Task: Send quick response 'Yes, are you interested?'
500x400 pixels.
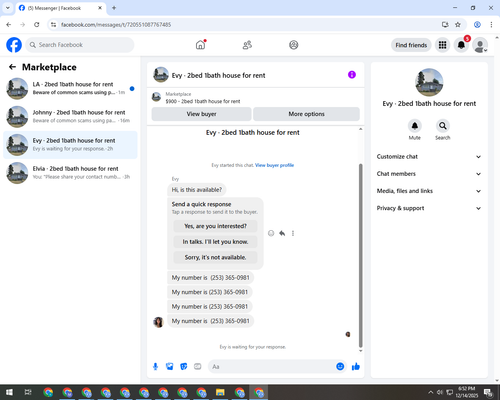Action: point(215,226)
